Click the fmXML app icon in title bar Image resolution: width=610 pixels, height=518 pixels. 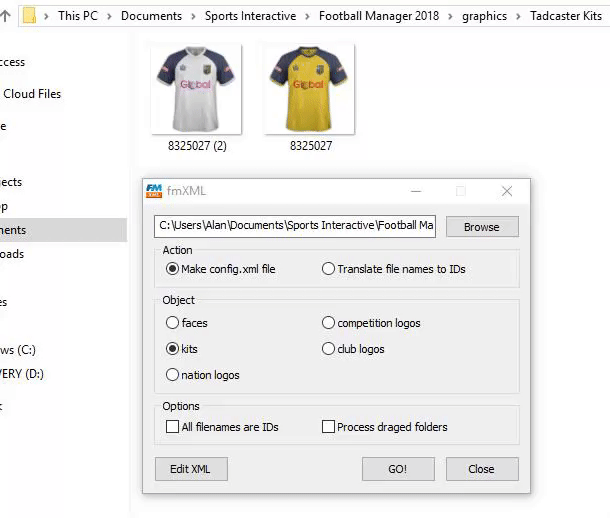click(154, 191)
